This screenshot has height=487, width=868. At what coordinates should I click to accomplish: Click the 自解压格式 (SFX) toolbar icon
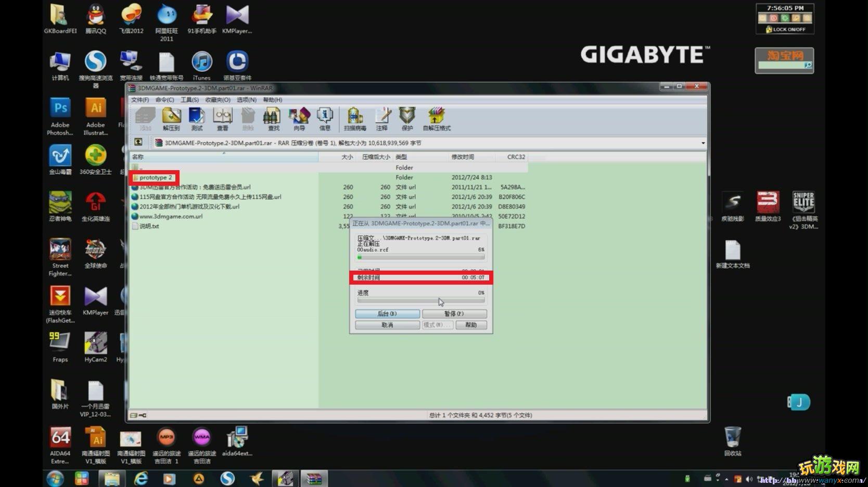pyautogui.click(x=437, y=119)
